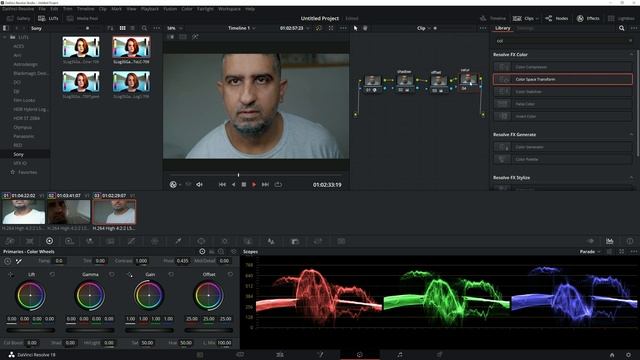Open the Workspace menu
640x360 pixels.
[x=229, y=9]
